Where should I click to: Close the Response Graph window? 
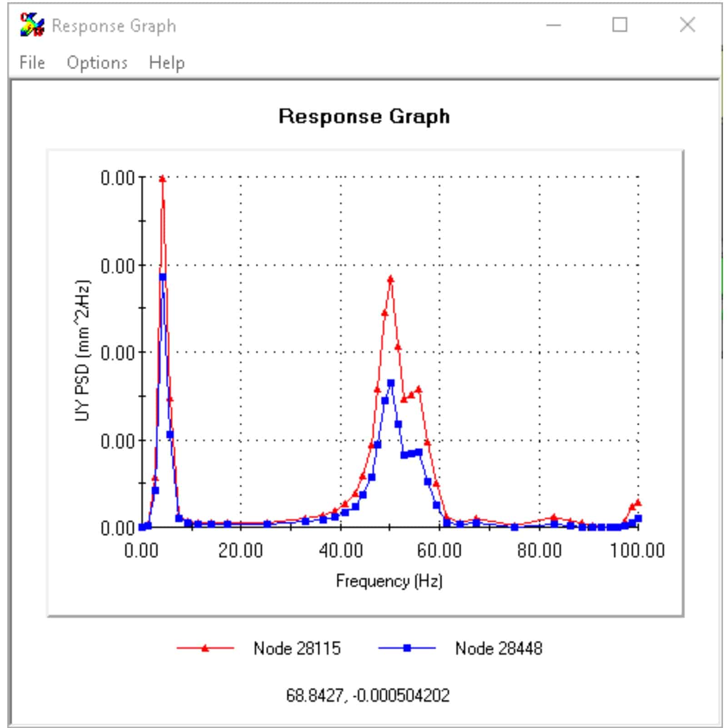pyautogui.click(x=687, y=25)
